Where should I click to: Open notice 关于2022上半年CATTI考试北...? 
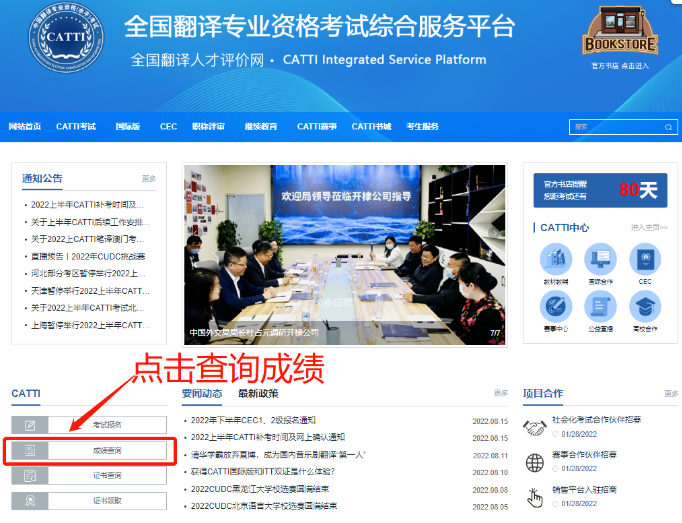tap(87, 308)
